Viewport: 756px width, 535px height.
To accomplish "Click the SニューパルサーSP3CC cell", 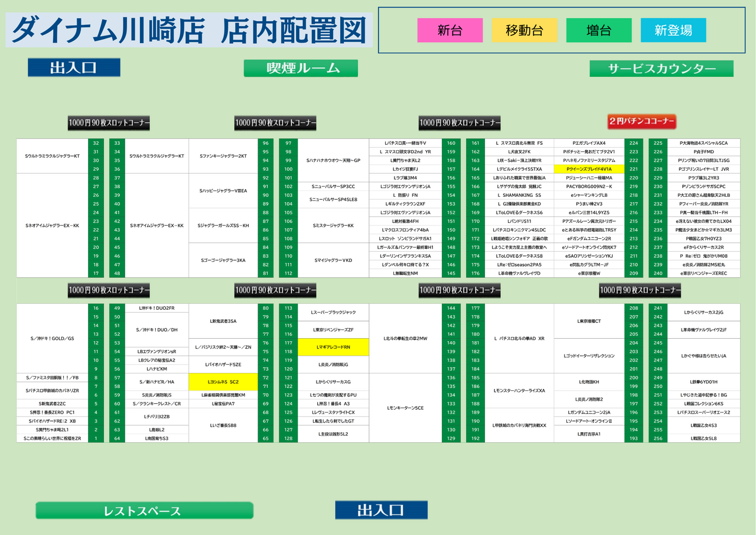I will [x=333, y=186].
